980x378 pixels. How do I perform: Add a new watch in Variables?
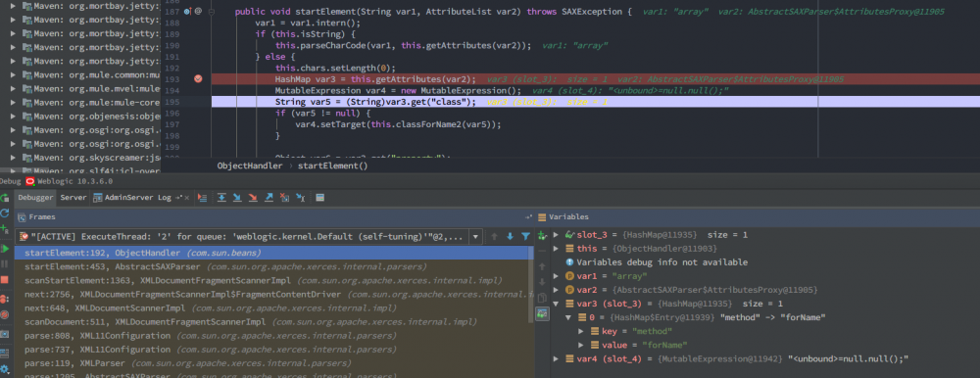[x=542, y=235]
